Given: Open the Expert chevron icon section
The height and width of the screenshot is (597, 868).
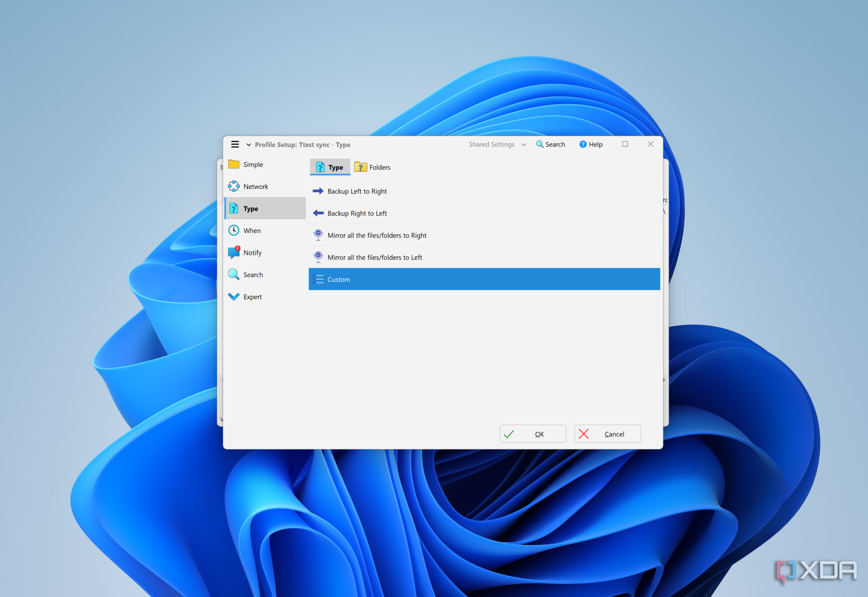Looking at the screenshot, I should (234, 297).
